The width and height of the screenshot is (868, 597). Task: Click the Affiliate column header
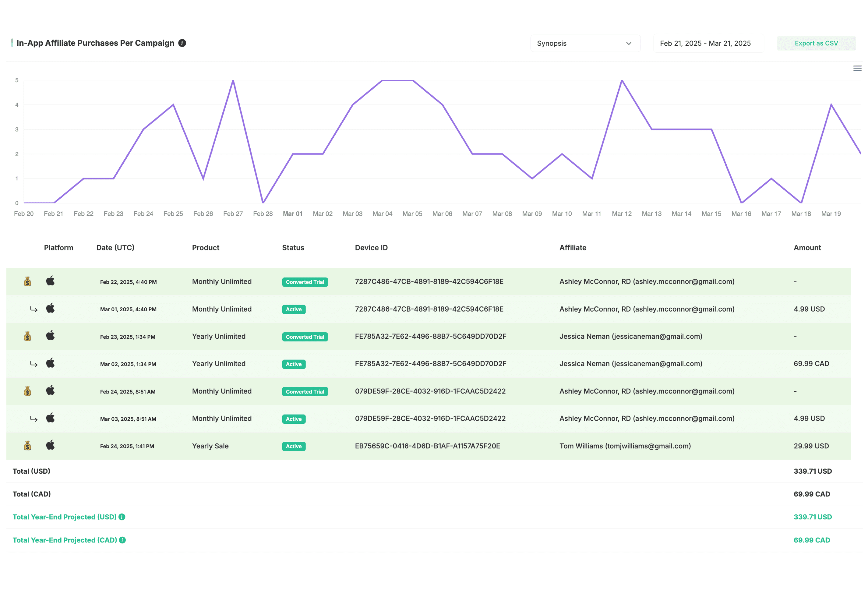coord(573,248)
